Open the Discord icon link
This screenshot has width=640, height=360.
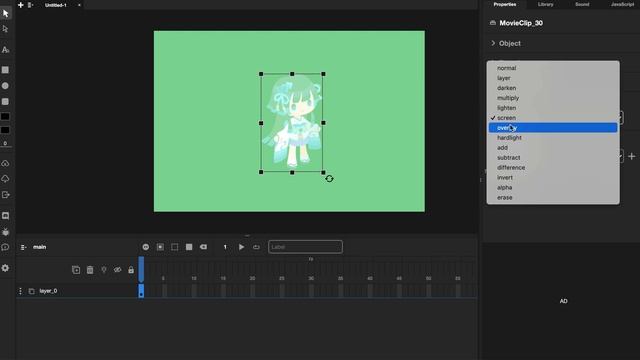[x=5, y=216]
